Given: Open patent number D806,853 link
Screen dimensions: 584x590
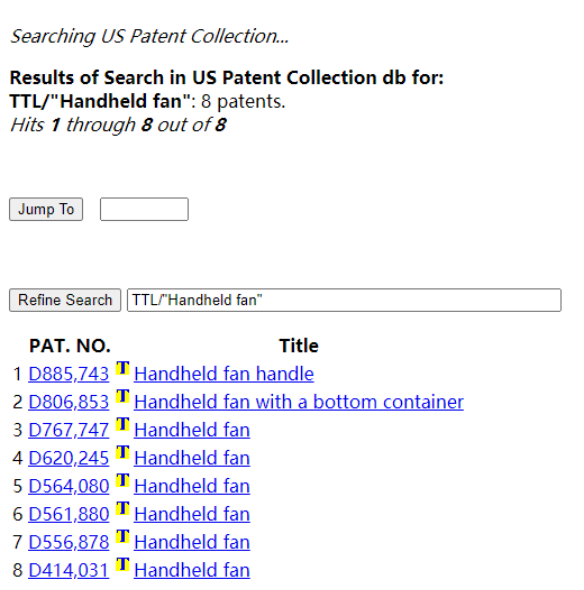Looking at the screenshot, I should tap(69, 402).
